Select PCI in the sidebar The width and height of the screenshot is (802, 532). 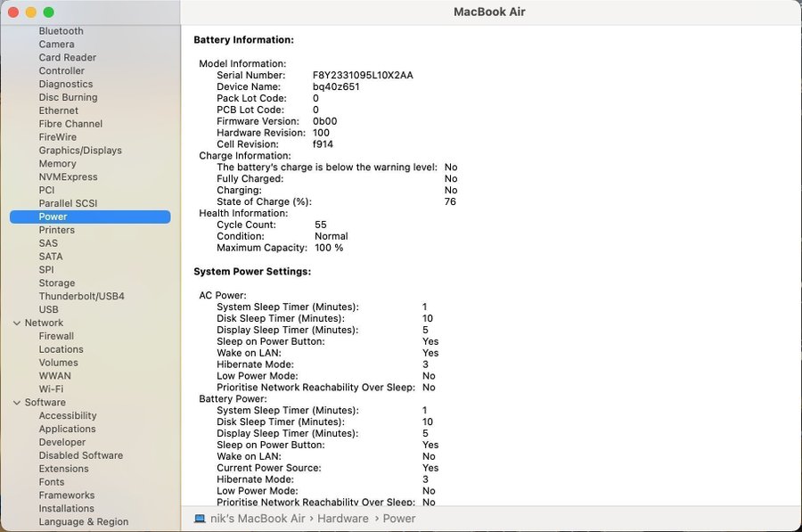tap(46, 191)
